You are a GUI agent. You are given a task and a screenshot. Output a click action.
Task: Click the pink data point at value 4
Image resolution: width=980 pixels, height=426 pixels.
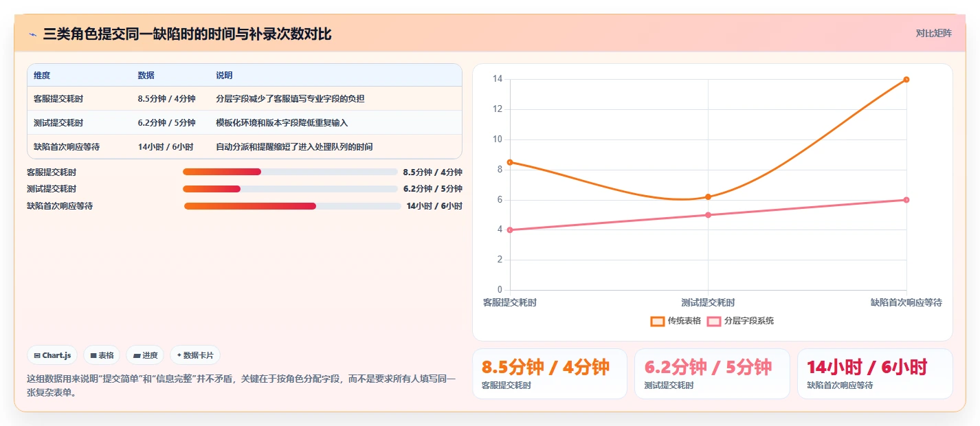(509, 230)
